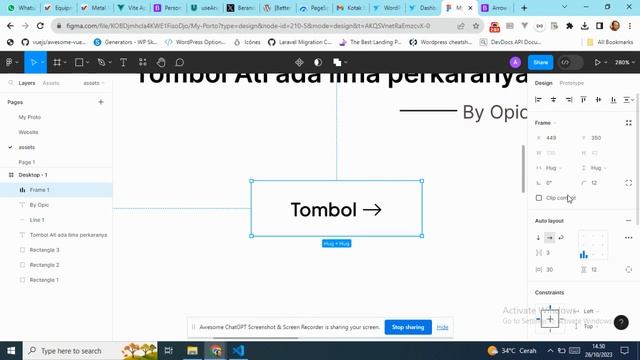Screen dimensions: 640x360
Task: Open horizontal constraint Left dropdown
Action: pyautogui.click(x=591, y=311)
